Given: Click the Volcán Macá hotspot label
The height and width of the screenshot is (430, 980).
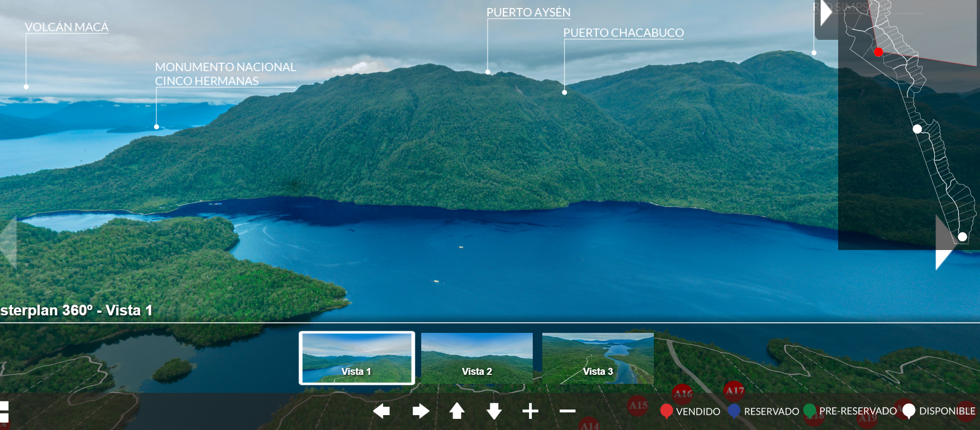Looking at the screenshot, I should coord(66,27).
